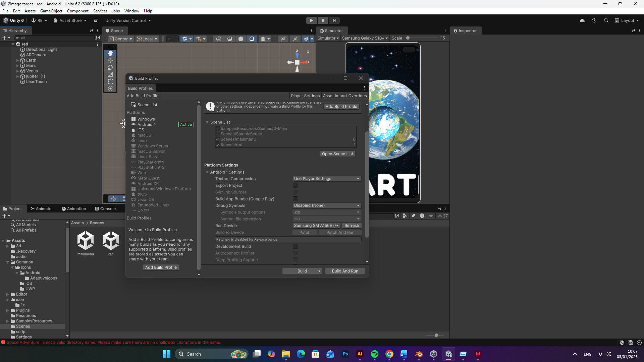Viewport: 644px width, 362px height.
Task: Click the Open Scene List button
Action: (337, 154)
